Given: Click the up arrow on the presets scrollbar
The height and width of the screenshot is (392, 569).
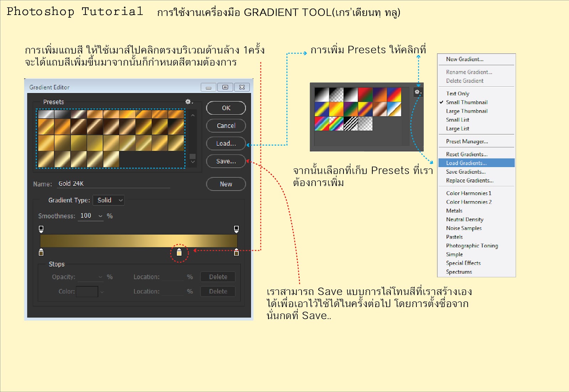Looking at the screenshot, I should tap(192, 114).
